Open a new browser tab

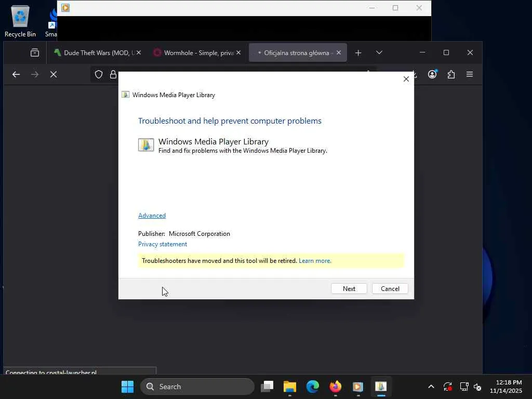tap(358, 52)
